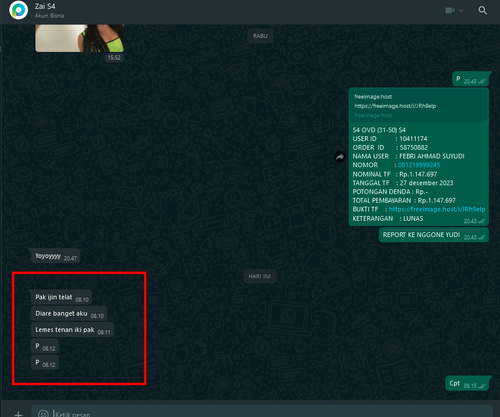500x417 pixels.
Task: Click the 'RABU' date badge
Action: click(260, 36)
